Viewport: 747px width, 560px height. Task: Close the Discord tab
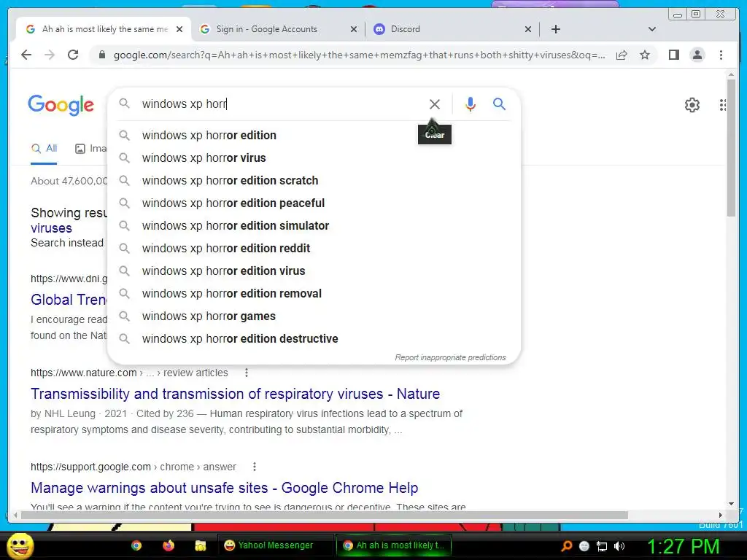tap(528, 29)
